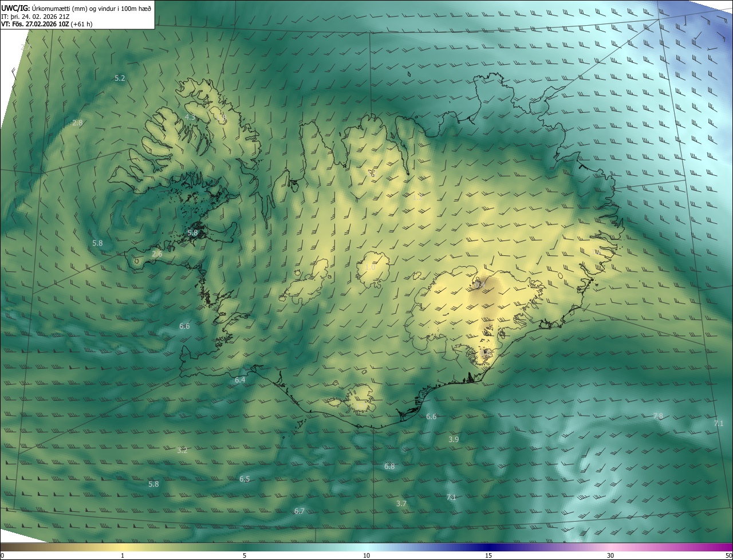Image resolution: width=733 pixels, height=560 pixels.
Task: Click the initial time line "IT: þri. 24. 02. 2026 21Z"
Action: pyautogui.click(x=34, y=17)
